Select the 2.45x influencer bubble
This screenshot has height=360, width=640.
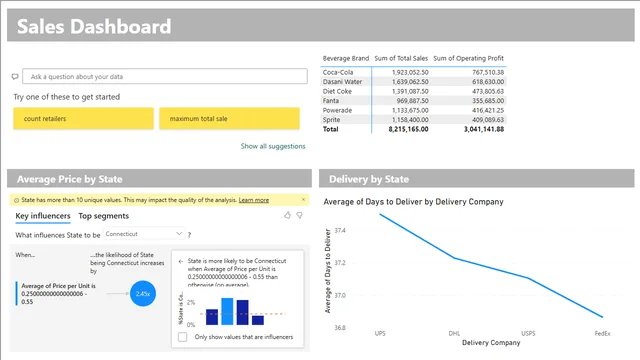click(x=143, y=293)
